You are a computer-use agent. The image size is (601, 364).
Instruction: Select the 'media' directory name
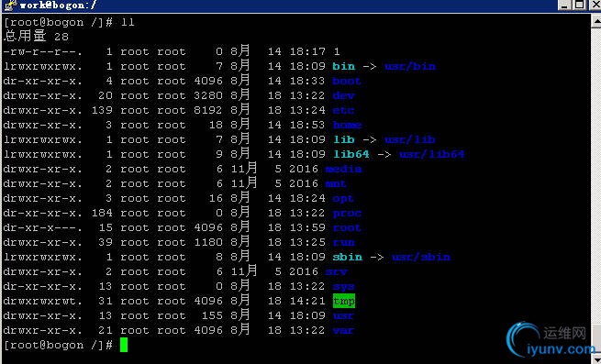point(343,169)
